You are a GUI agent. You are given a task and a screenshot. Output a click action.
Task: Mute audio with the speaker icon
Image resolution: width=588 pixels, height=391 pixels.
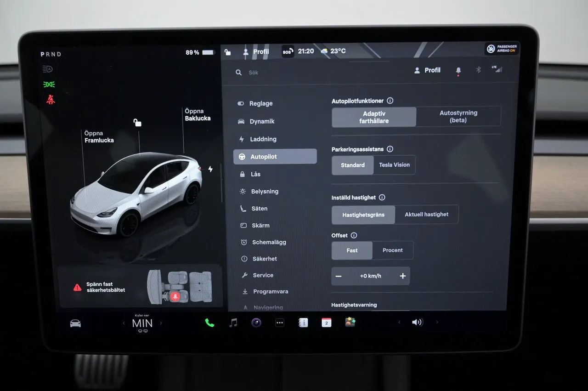tap(417, 322)
